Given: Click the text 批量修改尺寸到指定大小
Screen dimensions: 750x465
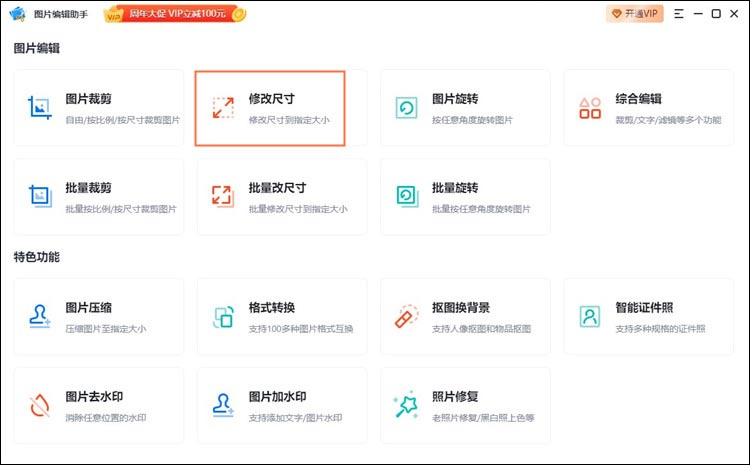Looking at the screenshot, I should coord(298,209).
